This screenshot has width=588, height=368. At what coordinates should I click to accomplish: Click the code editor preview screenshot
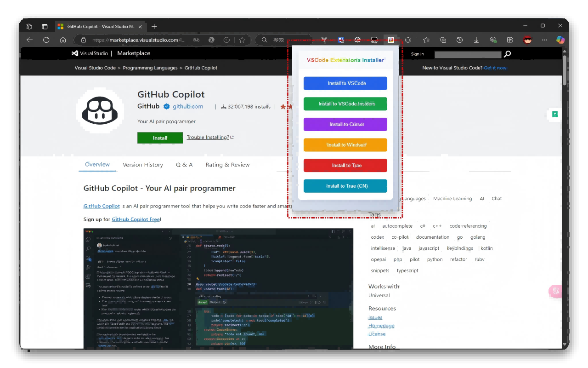pos(218,288)
